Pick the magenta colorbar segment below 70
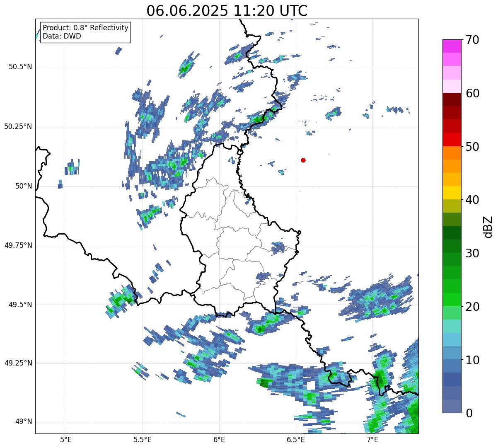 click(452, 46)
